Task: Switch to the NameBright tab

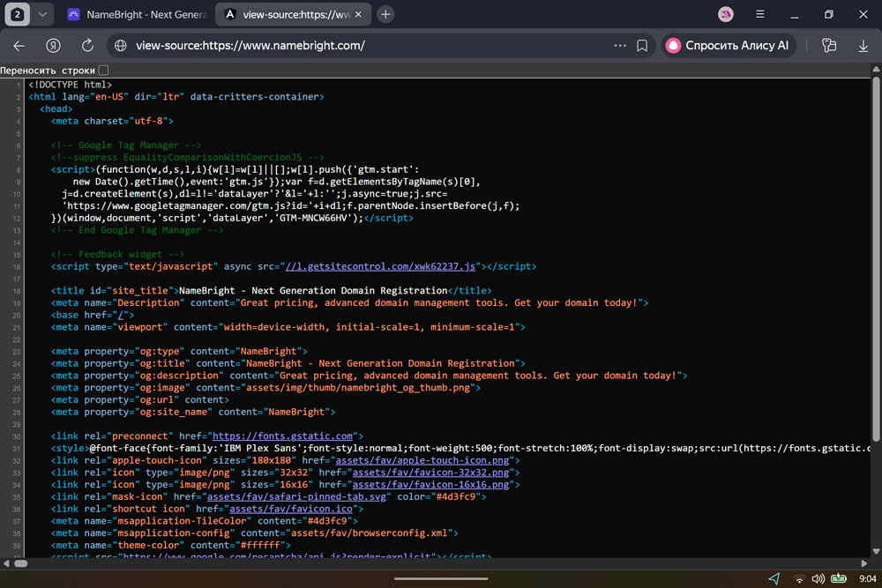Action: (x=138, y=15)
